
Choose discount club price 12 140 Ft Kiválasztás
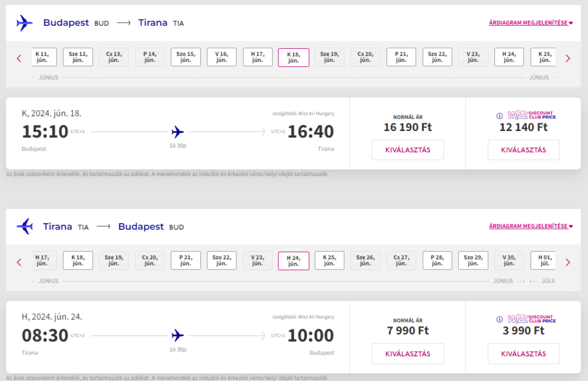524,150
